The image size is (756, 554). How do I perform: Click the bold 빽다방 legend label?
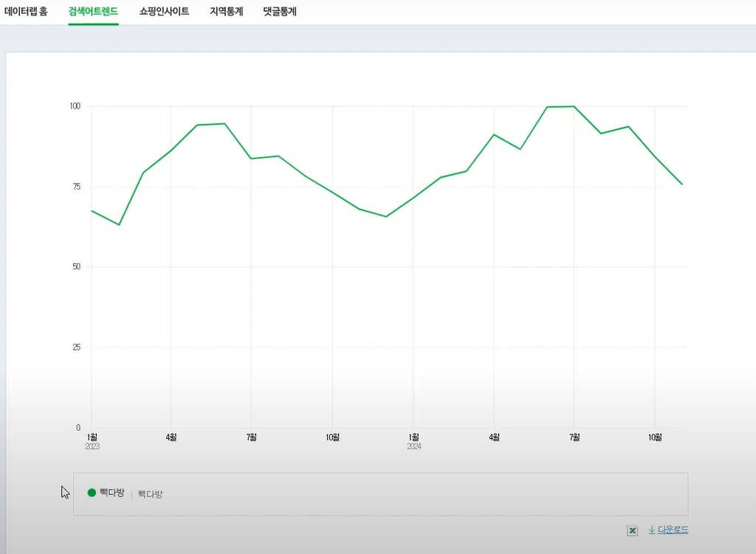pos(112,492)
